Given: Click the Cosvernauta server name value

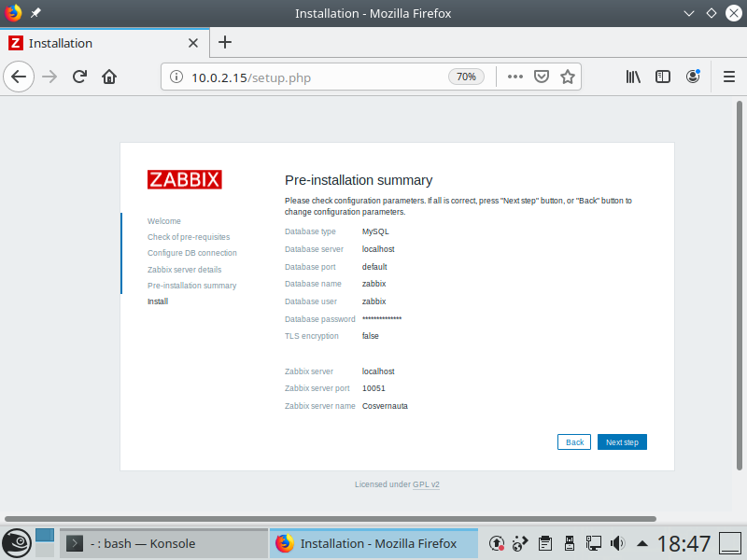Looking at the screenshot, I should 385,406.
